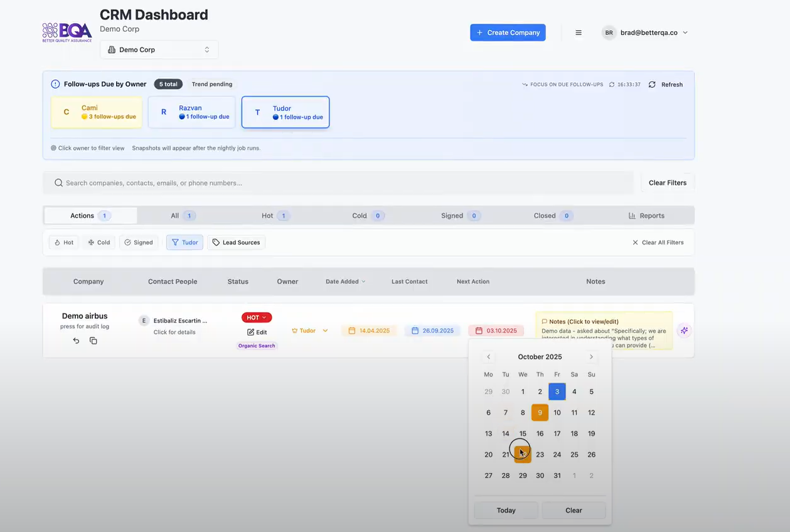Click the Refresh circular arrows icon
This screenshot has width=790, height=532.
point(653,84)
